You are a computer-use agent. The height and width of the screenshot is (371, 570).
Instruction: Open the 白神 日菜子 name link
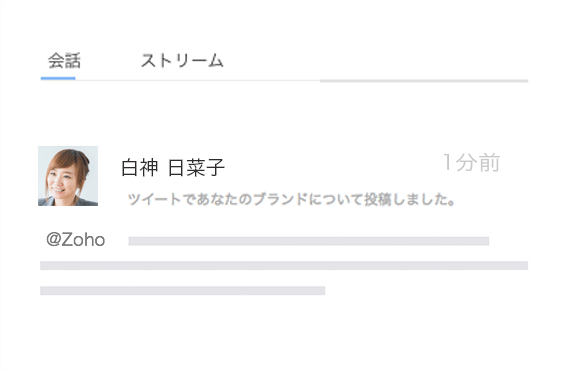pos(173,168)
